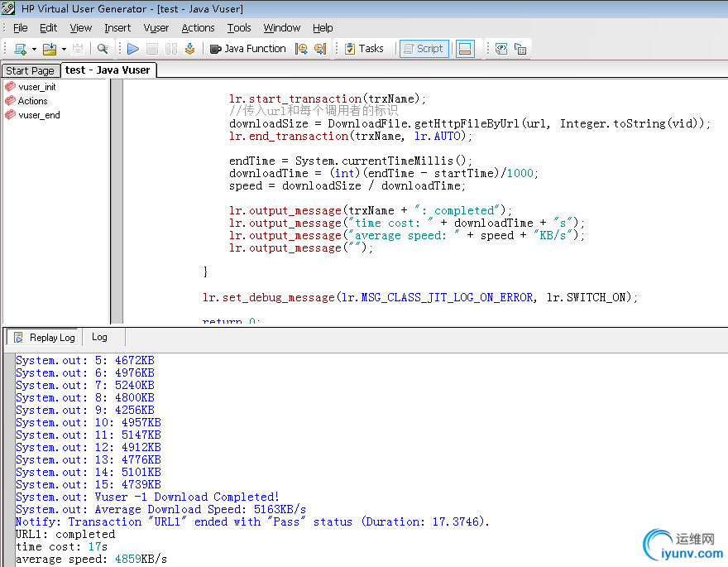
Task: Click the Stop replay icon
Action: (x=152, y=49)
